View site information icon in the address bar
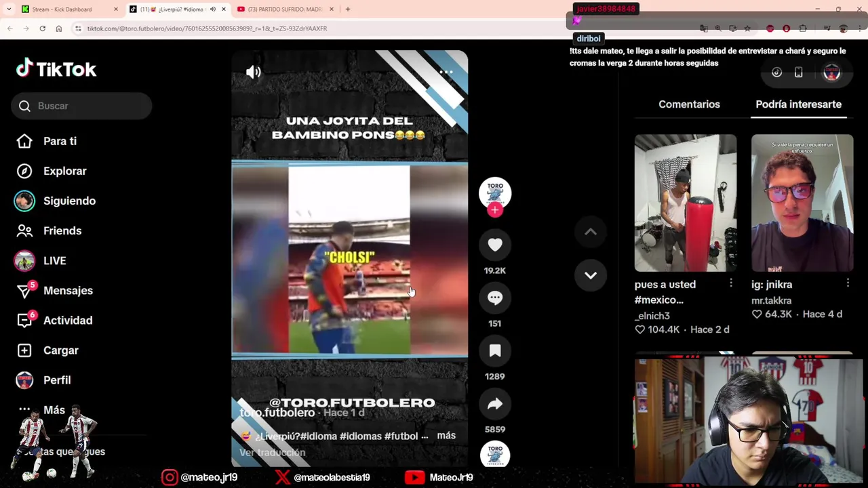The image size is (868, 488). pos(78,28)
